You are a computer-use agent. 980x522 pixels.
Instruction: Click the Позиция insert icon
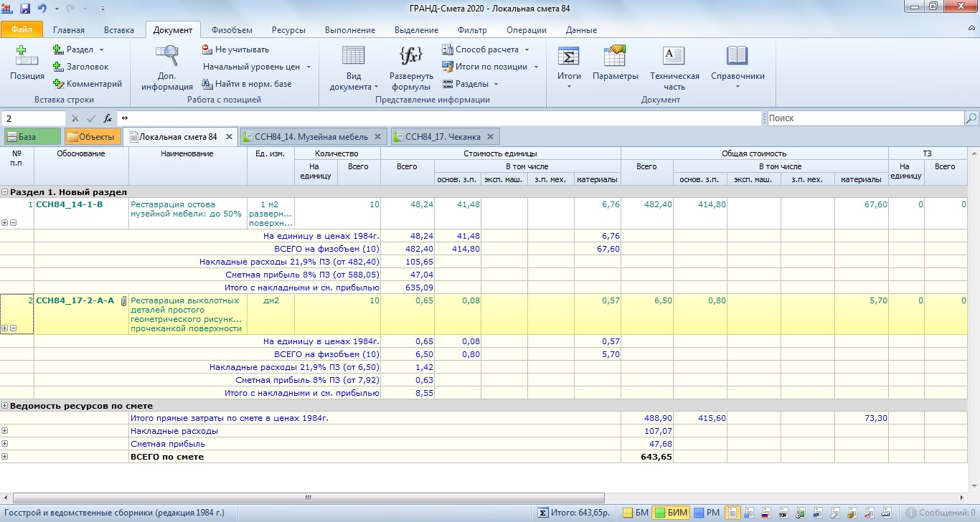tap(27, 57)
